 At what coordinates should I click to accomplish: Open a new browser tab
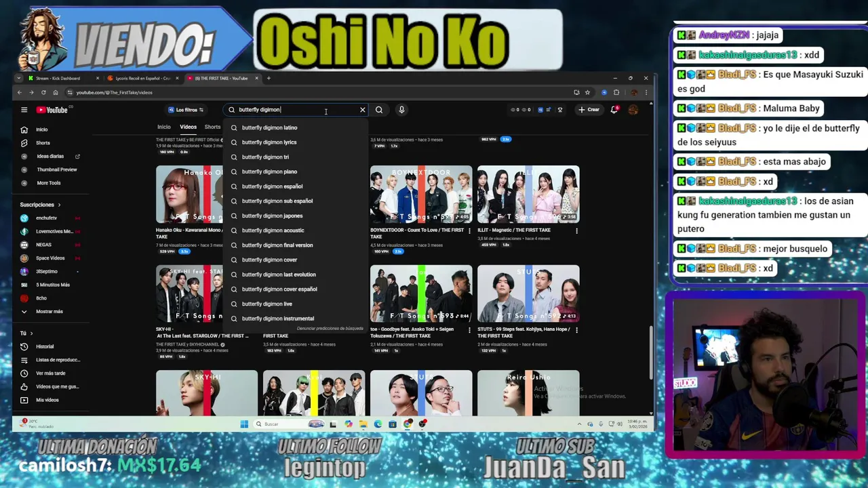[x=269, y=78]
